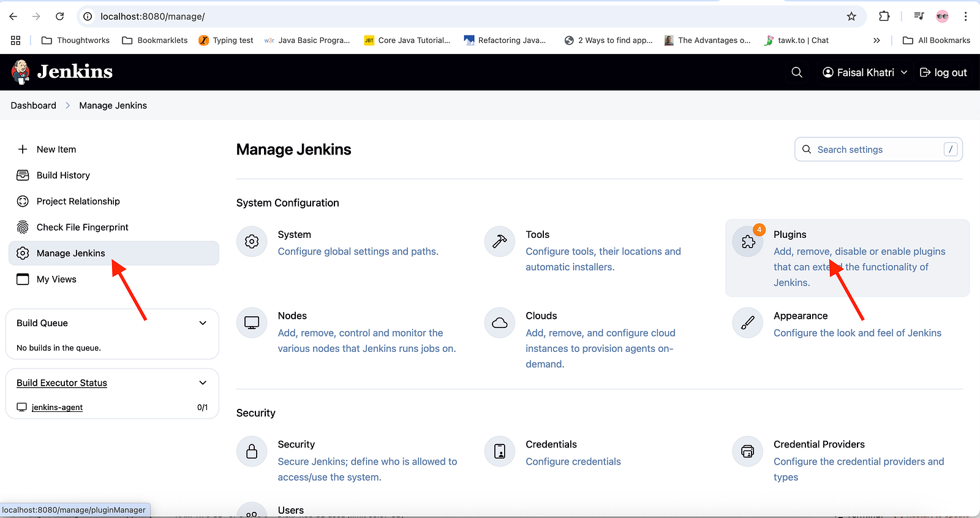Expand the Faisal Khatri user dropdown chevron
The width and height of the screenshot is (980, 518).
(x=904, y=72)
